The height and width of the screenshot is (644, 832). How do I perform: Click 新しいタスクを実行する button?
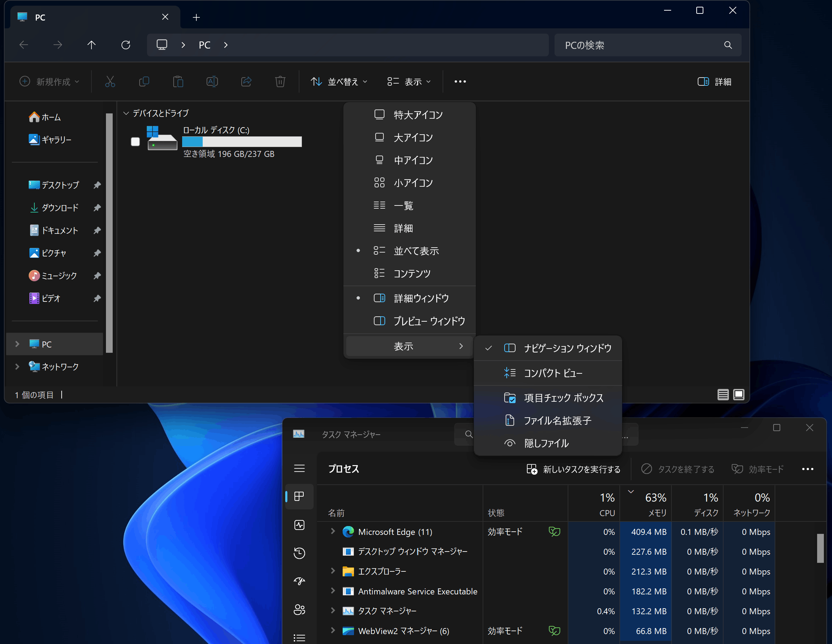(x=573, y=469)
